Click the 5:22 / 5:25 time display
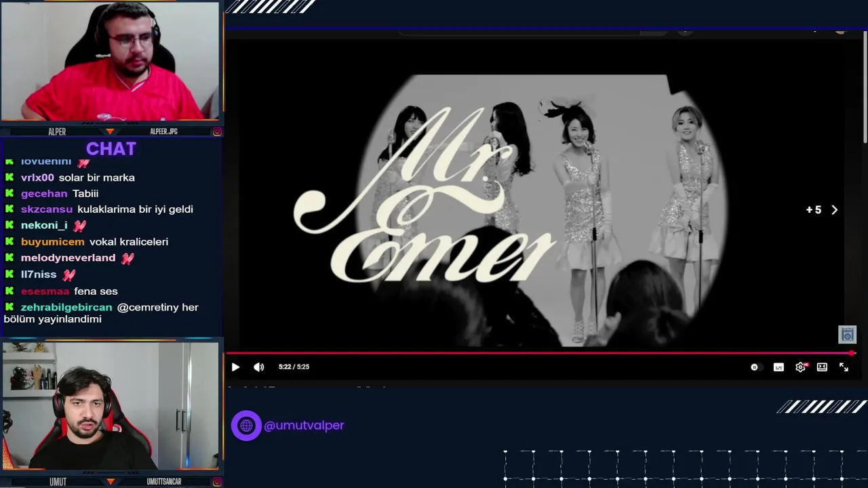868x488 pixels. pos(294,367)
